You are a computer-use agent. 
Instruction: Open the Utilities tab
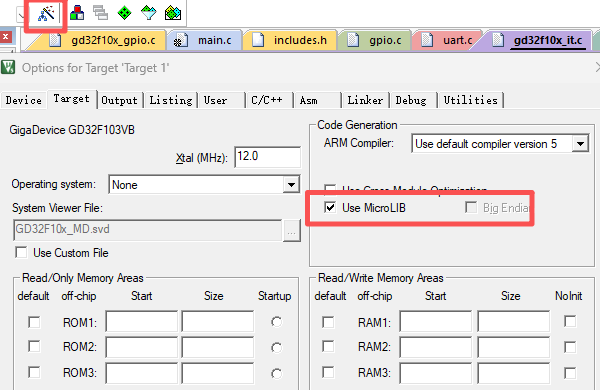471,100
